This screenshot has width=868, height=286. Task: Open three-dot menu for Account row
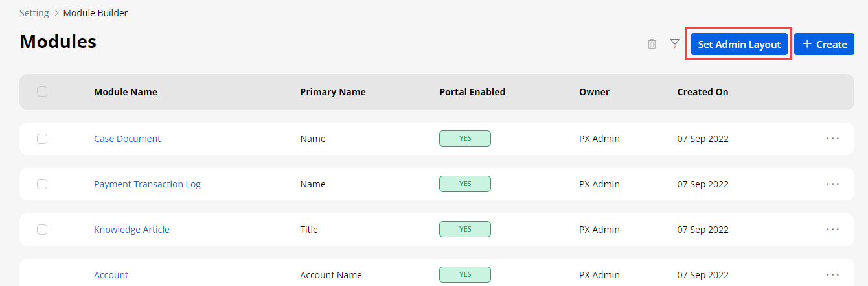[x=832, y=275]
